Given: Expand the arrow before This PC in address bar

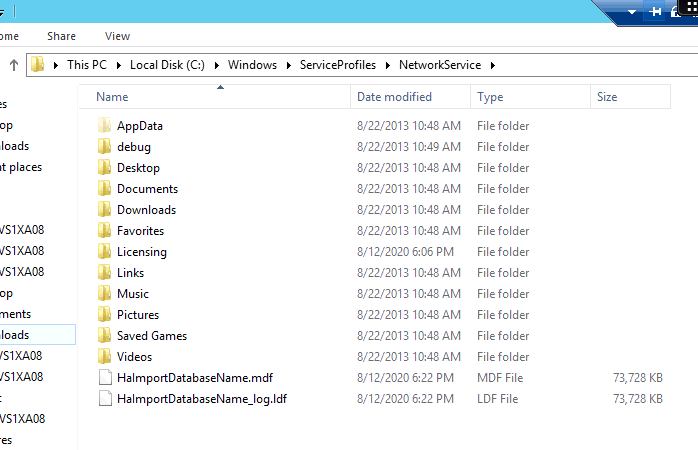Looking at the screenshot, I should click(56, 65).
